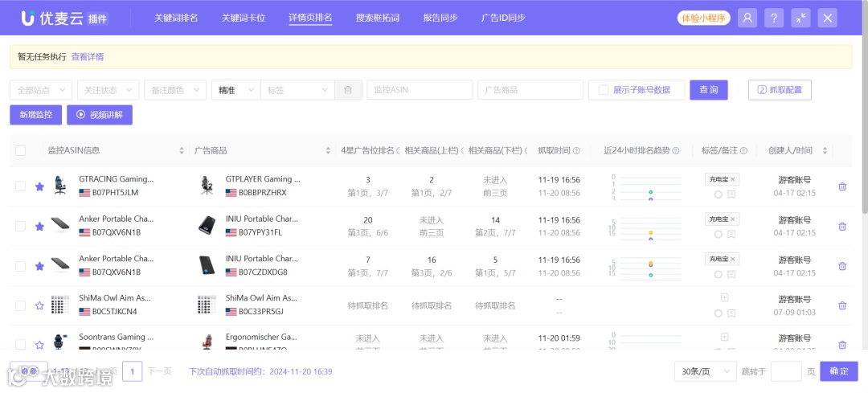Open the 标签 filter dropdown
Image resolution: width=868 pixels, height=393 pixels.
coord(298,90)
